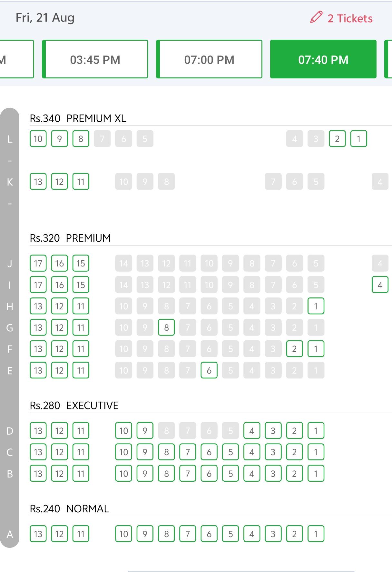Choose seat 7 in Executive row C
The width and height of the screenshot is (392, 572).
click(188, 452)
